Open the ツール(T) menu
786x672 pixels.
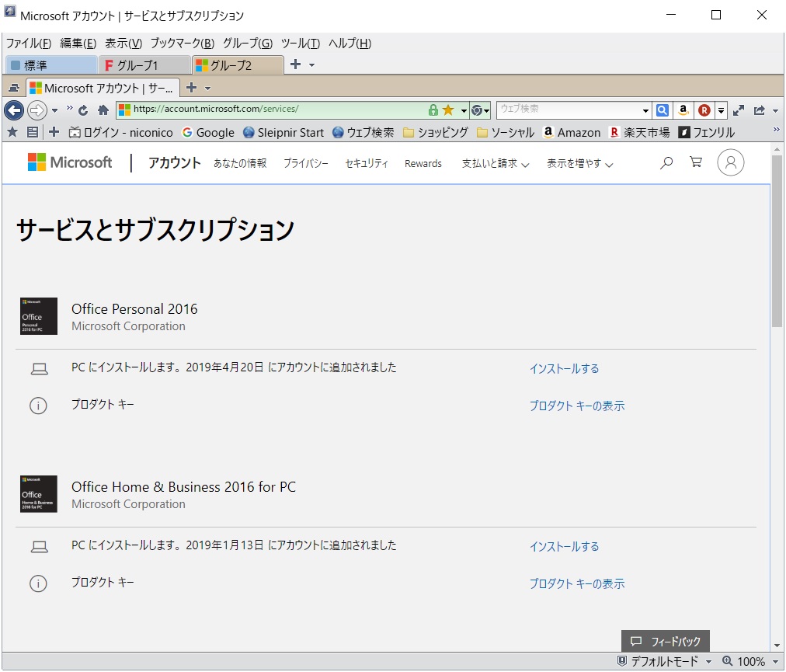tap(301, 44)
